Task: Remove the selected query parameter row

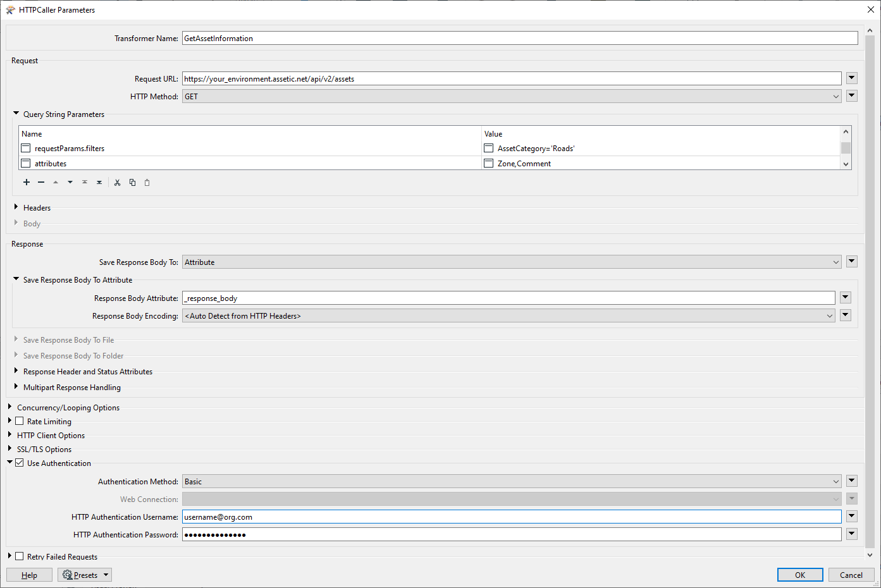Action: (x=40, y=182)
